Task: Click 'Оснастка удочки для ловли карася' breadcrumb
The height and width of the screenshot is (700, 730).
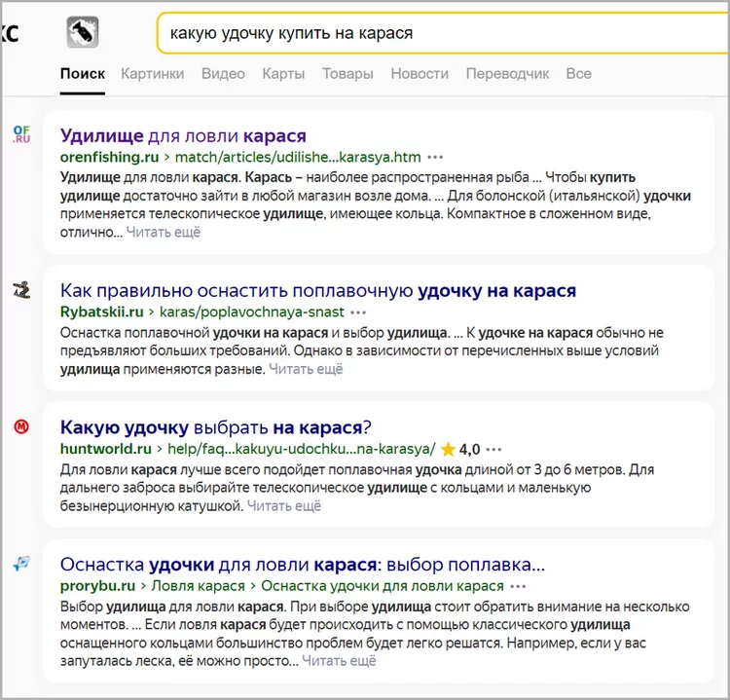Action: point(383,586)
